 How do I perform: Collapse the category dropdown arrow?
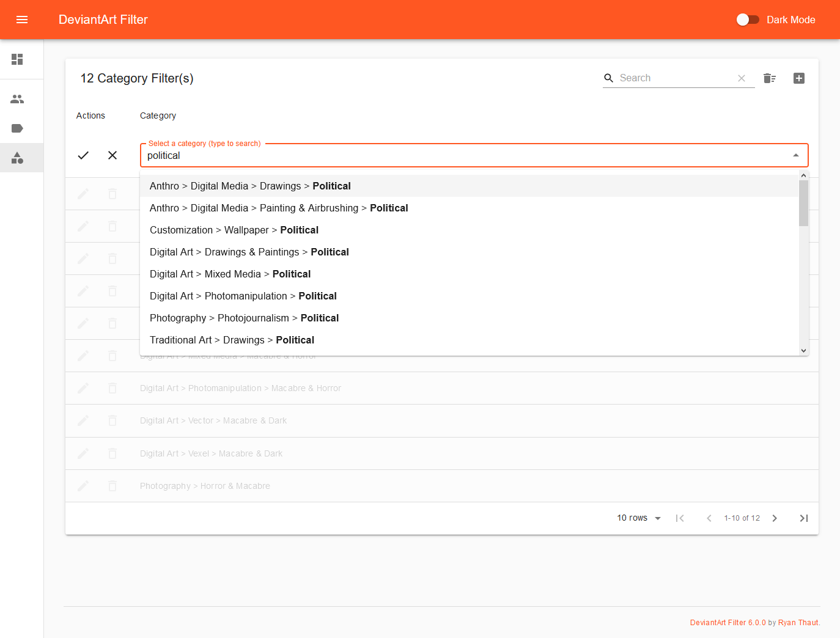point(795,155)
